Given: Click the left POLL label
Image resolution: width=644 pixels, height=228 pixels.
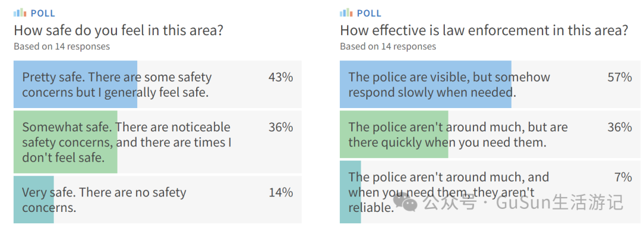Looking at the screenshot, I should [43, 13].
